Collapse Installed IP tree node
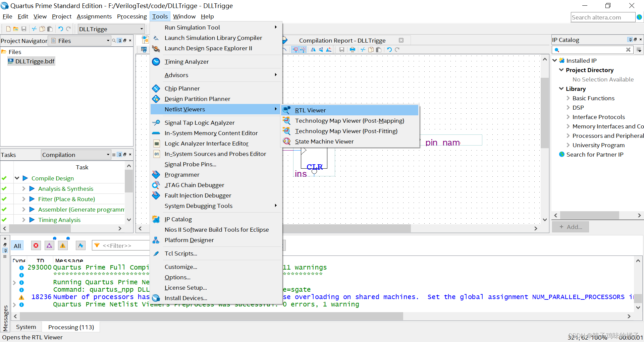The height and width of the screenshot is (342, 644). 555,60
